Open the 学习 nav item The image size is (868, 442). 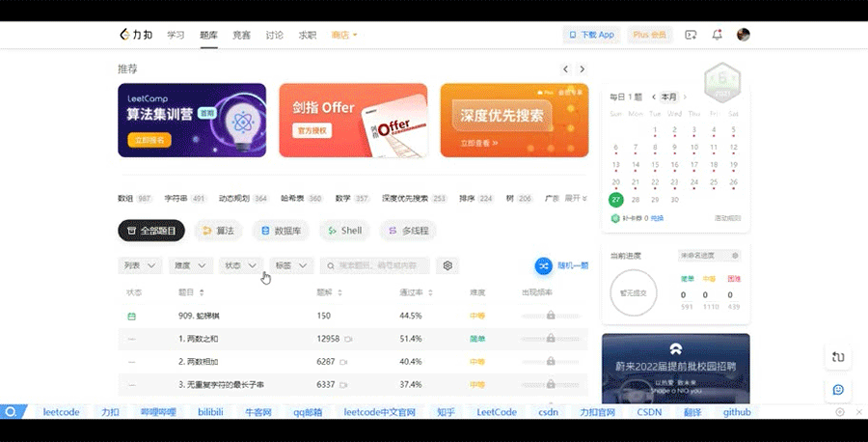tap(176, 35)
